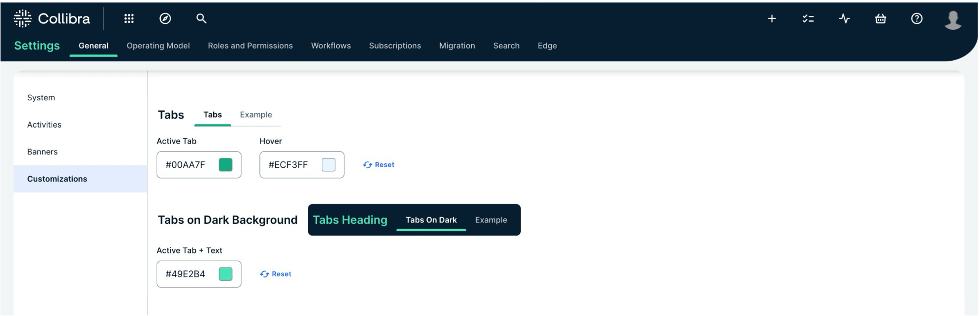Go to the Workflows tab
The height and width of the screenshot is (316, 980).
(x=331, y=46)
